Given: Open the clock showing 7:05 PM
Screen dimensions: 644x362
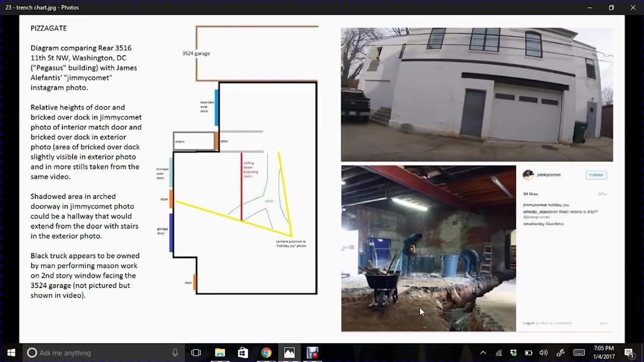Looking at the screenshot, I should pyautogui.click(x=603, y=352).
